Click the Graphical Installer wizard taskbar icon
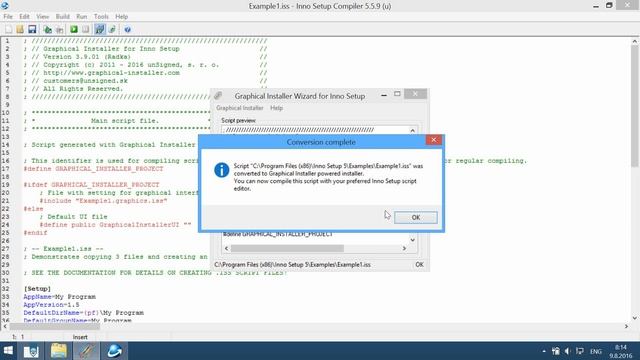640x360 pixels. coord(86,351)
